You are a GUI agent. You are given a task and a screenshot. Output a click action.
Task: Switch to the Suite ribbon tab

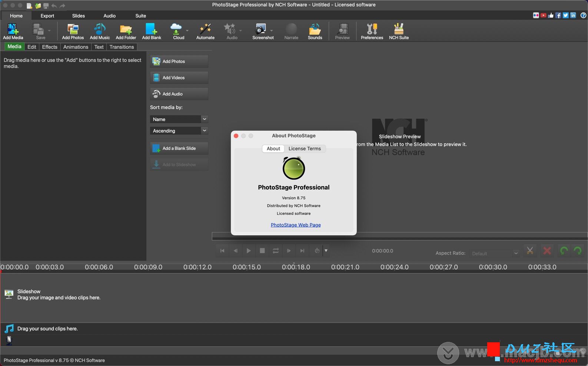coord(141,16)
